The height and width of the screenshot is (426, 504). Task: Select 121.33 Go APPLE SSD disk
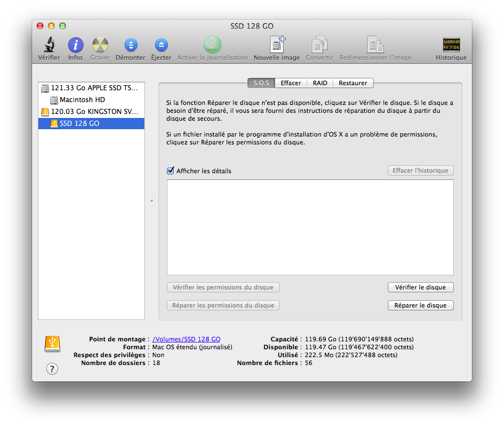coord(94,88)
